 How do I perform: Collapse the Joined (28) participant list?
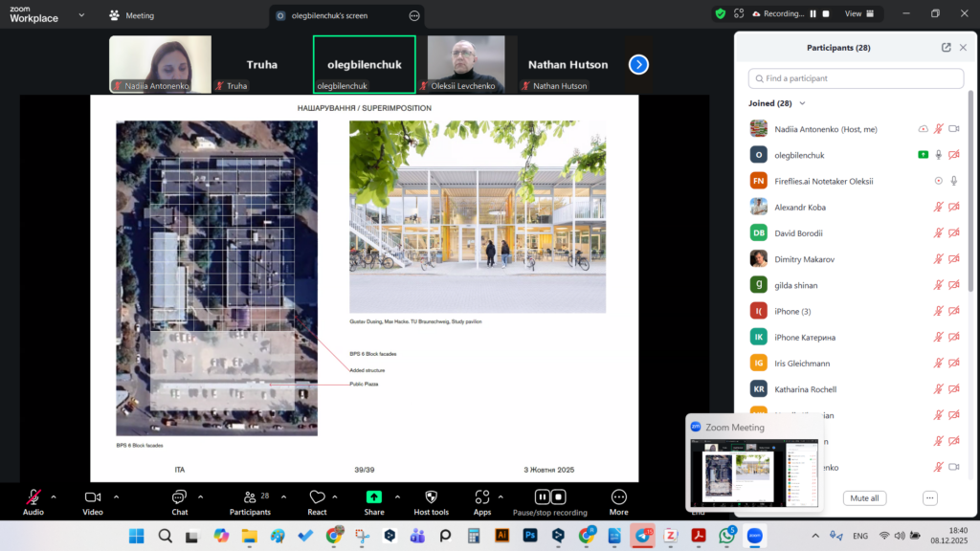coord(803,103)
